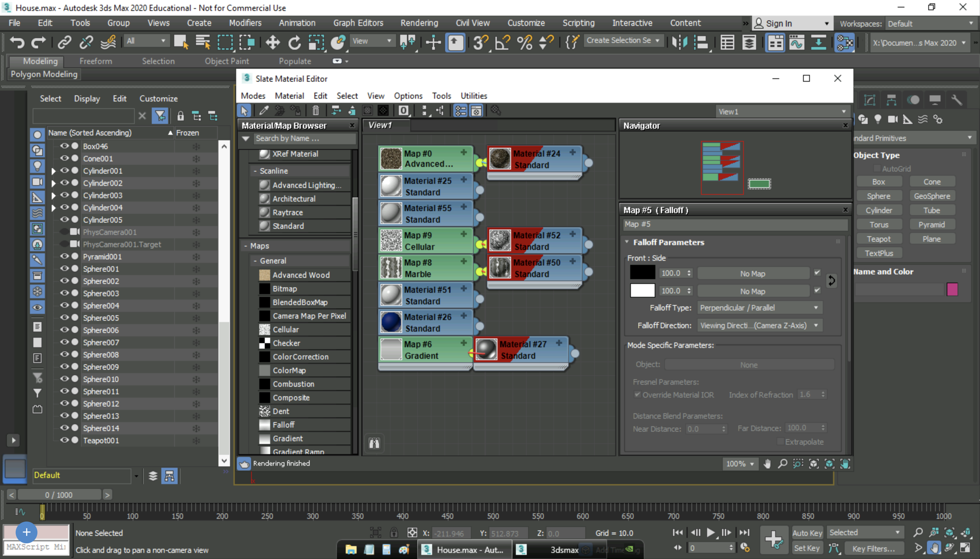
Task: Select the Cameras category icon in Create panel
Action: coord(893,119)
